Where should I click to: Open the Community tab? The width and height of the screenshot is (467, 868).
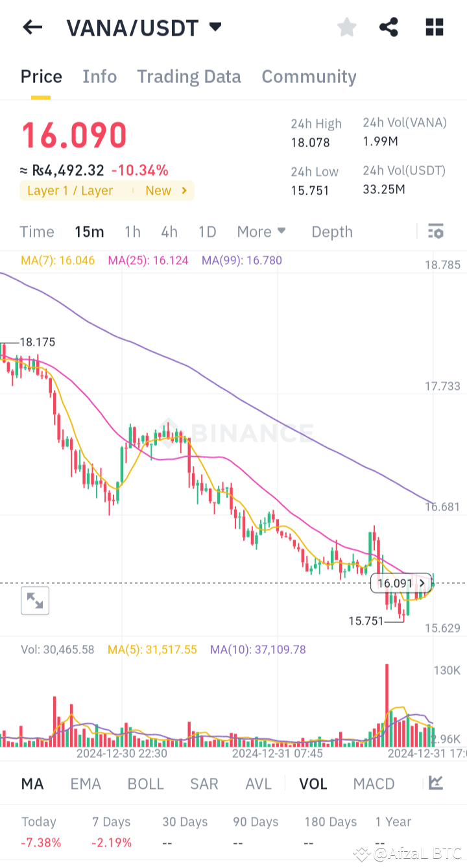pos(309,76)
